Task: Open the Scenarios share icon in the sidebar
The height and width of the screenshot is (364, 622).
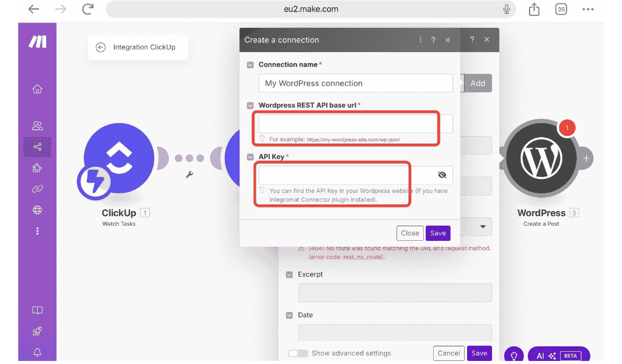Action: [x=37, y=147]
